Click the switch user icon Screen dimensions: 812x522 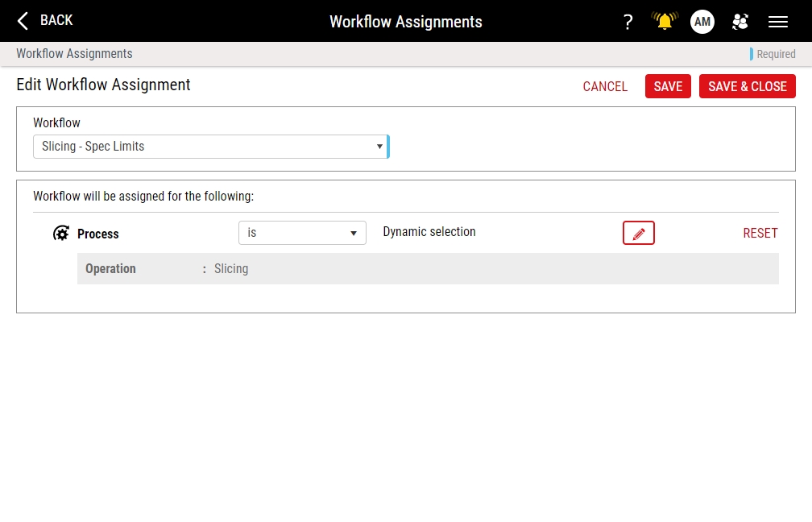pos(739,22)
